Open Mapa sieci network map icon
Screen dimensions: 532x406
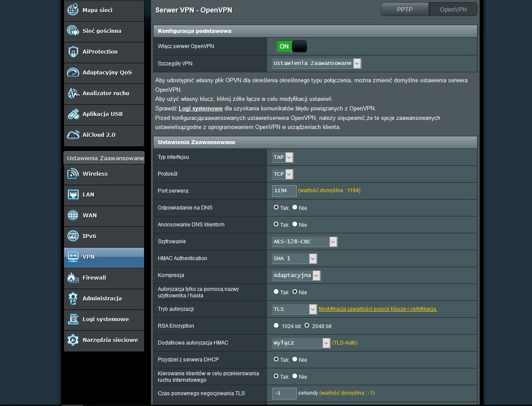coord(73,10)
